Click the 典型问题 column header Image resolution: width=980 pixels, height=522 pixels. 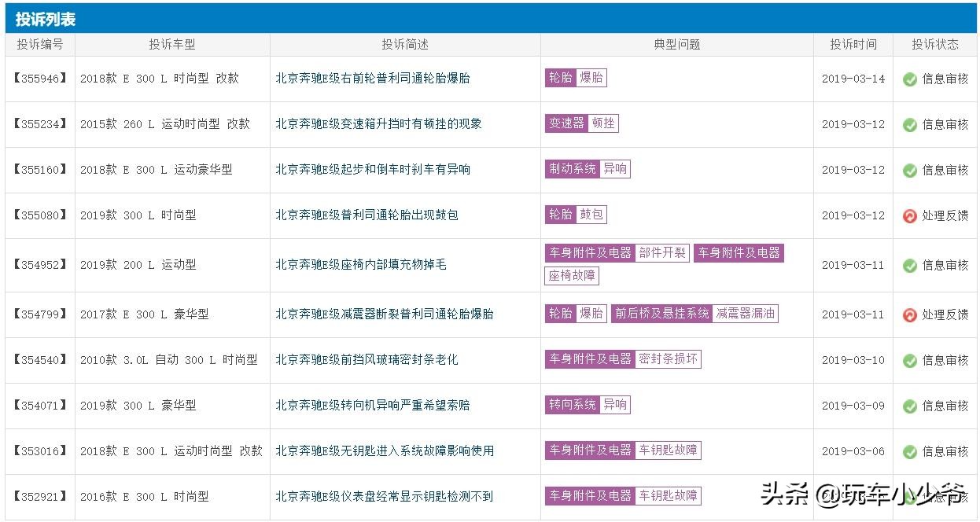[677, 45]
